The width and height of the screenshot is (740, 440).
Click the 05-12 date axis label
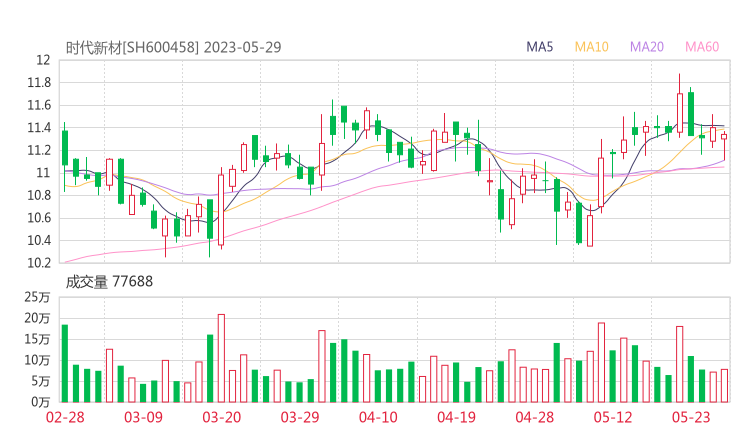(613, 417)
